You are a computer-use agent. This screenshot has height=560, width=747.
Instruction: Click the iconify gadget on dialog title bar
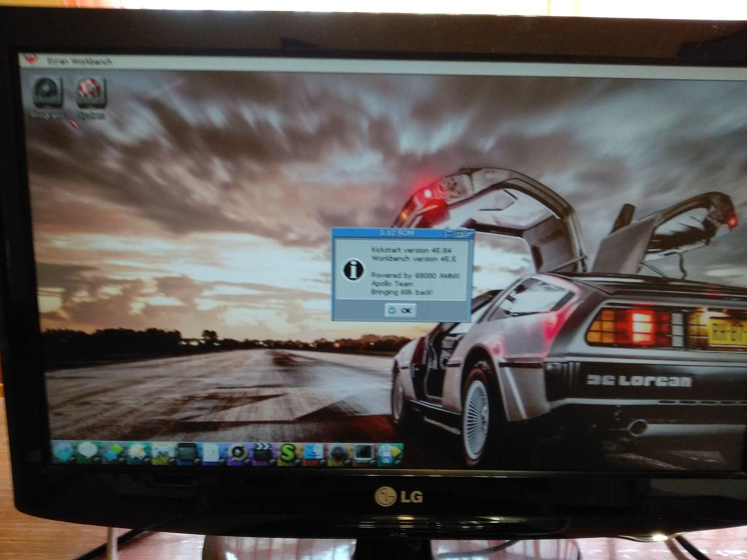(x=450, y=232)
